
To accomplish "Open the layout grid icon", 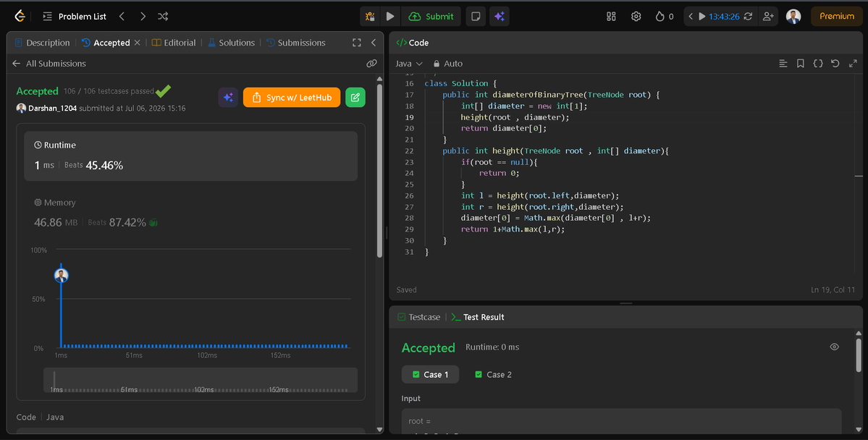I will (611, 17).
